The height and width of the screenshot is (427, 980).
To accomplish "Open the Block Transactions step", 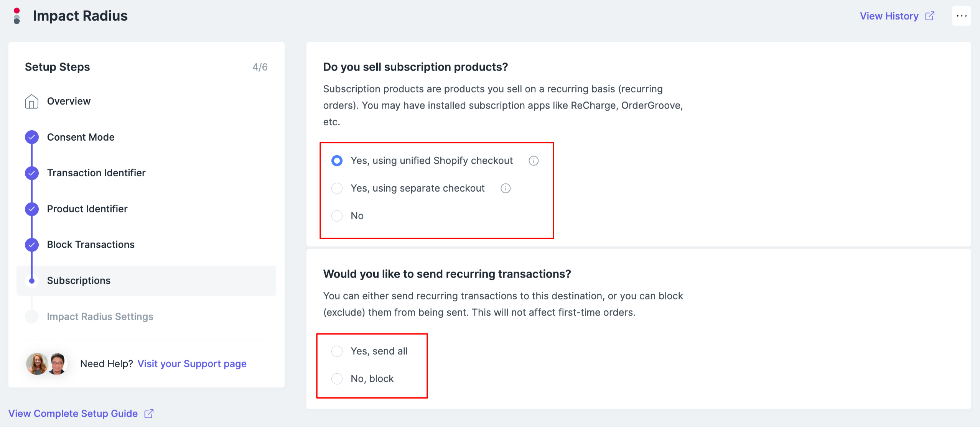I will coord(91,245).
